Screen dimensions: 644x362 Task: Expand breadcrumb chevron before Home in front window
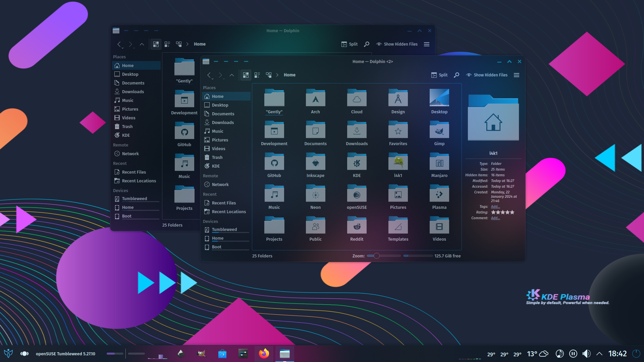pos(277,75)
